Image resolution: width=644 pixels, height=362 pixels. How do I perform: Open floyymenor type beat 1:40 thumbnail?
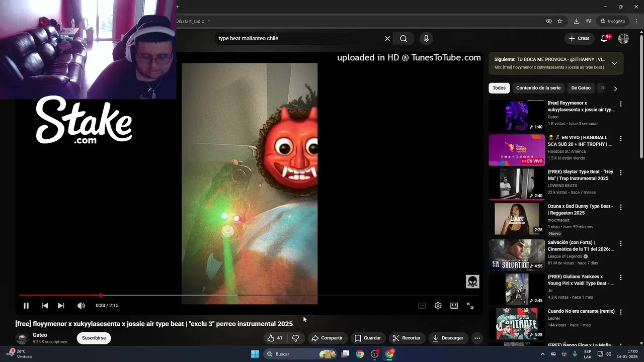(517, 116)
